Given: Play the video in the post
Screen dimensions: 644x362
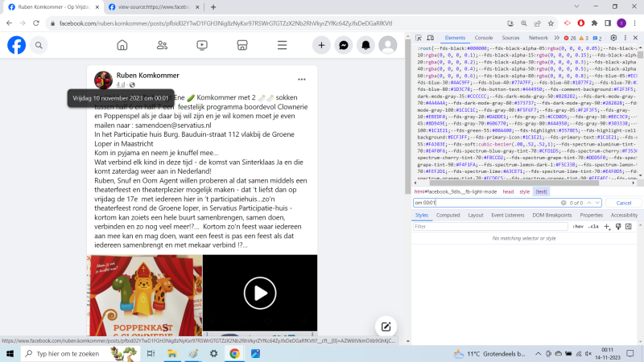Looking at the screenshot, I should tap(260, 293).
